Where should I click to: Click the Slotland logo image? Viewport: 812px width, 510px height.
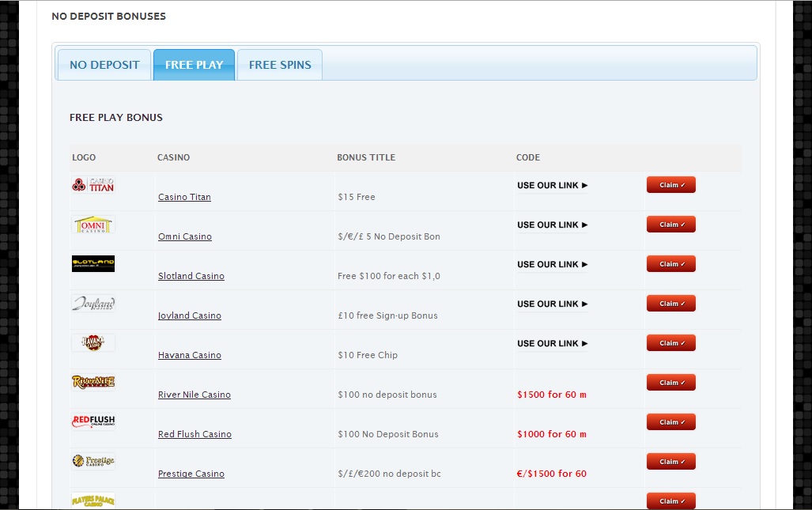[x=93, y=263]
